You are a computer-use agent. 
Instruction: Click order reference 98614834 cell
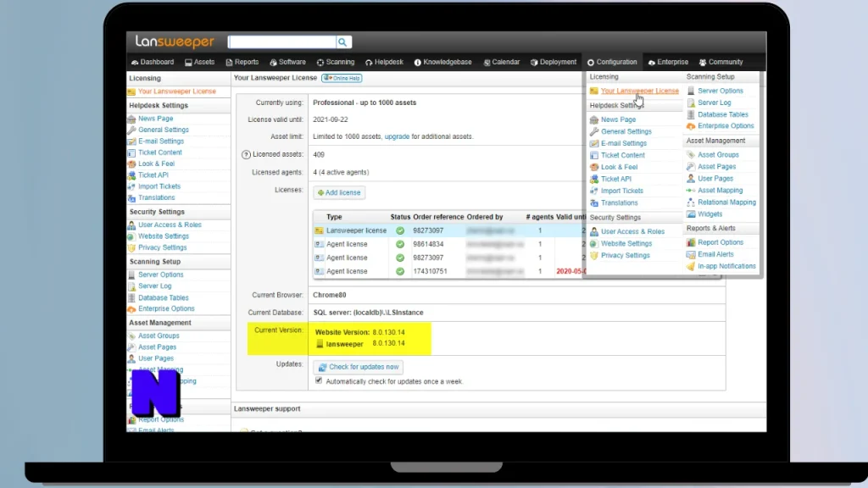click(x=428, y=244)
